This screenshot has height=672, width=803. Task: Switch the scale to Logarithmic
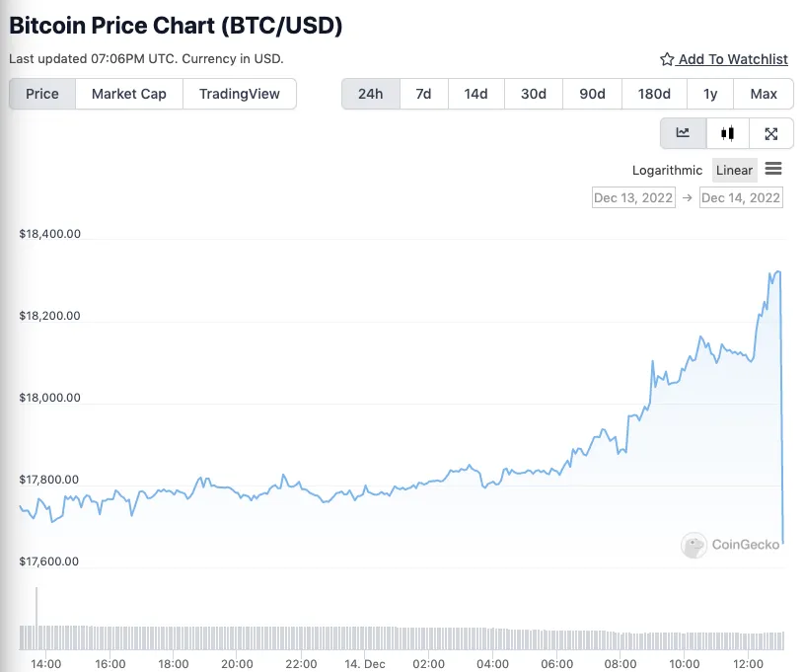pyautogui.click(x=667, y=170)
